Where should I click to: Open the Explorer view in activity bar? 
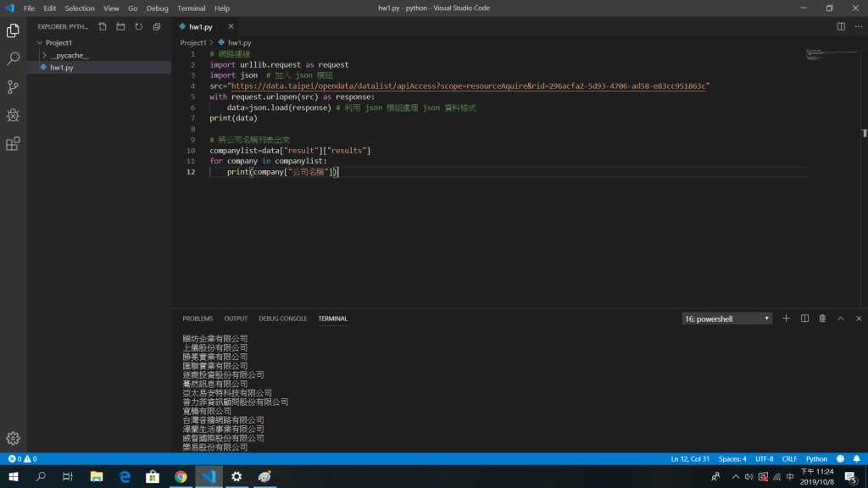(13, 30)
